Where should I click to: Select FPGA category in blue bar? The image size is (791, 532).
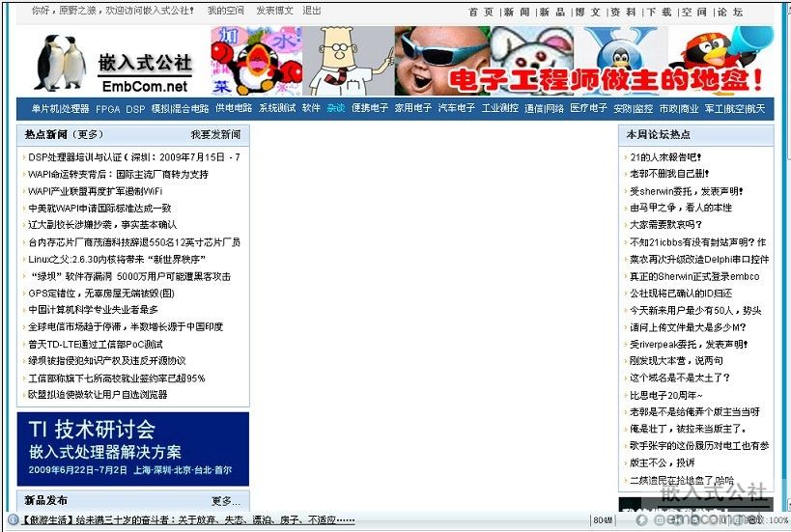[x=107, y=108]
